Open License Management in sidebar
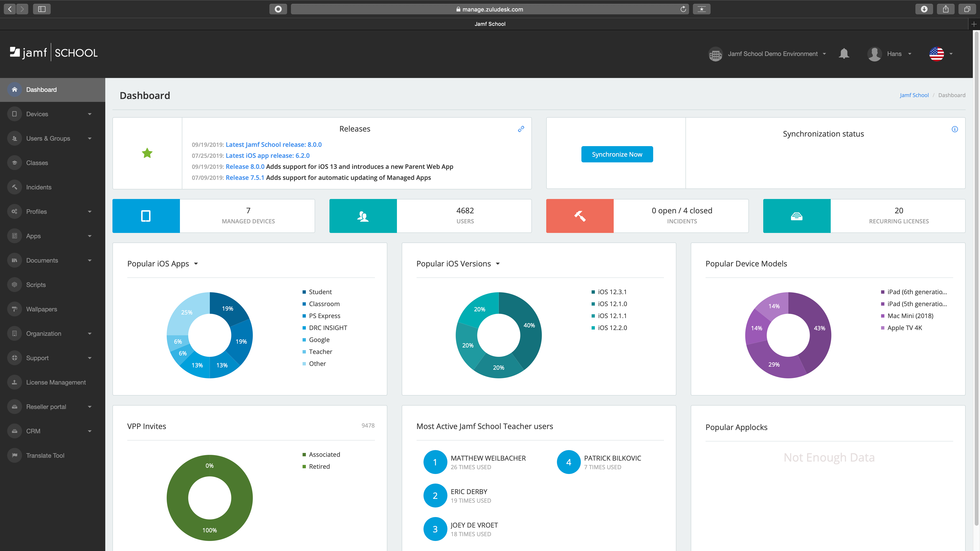The width and height of the screenshot is (980, 551). [x=52, y=382]
